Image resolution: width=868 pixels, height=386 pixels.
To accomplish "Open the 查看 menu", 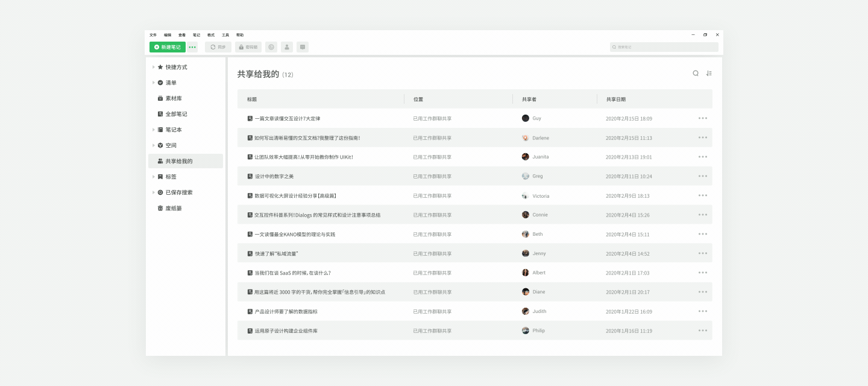I will point(182,35).
